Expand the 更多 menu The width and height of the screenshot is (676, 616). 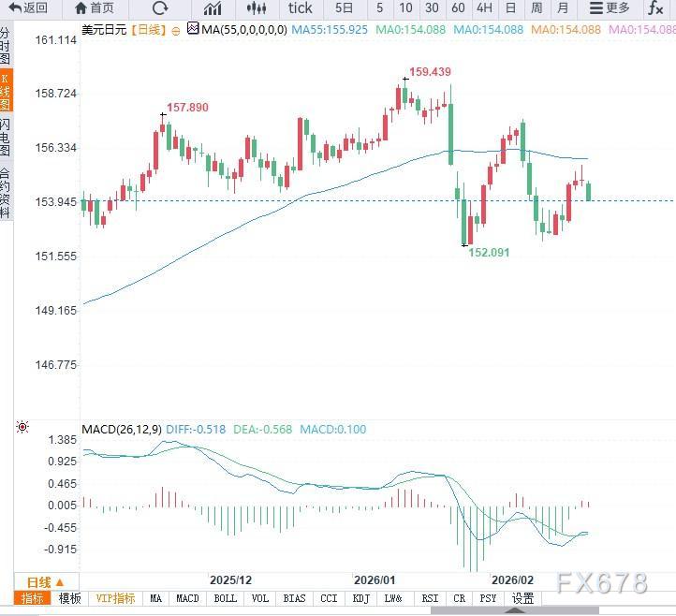tap(610, 8)
